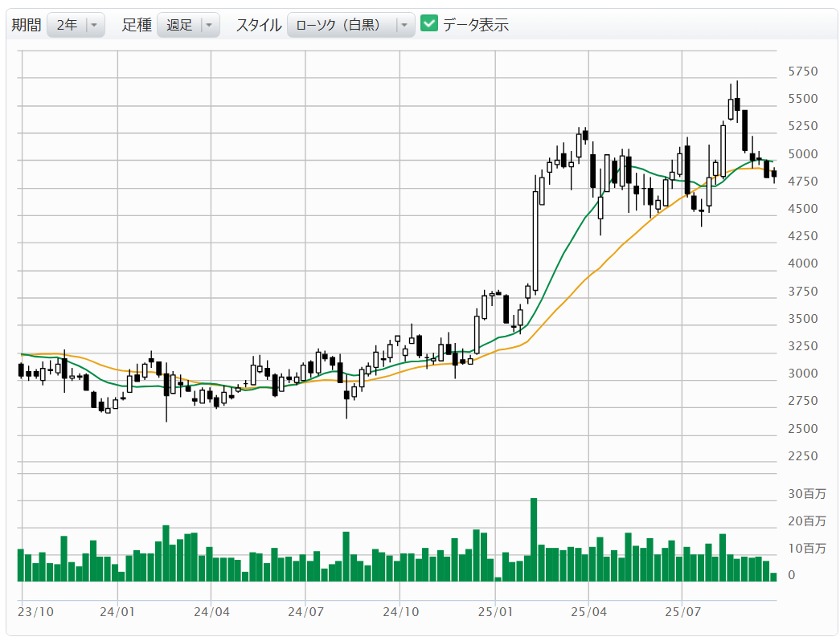Image resolution: width=840 pixels, height=641 pixels.
Task: Click the tallest green volume bar
Action: (x=533, y=539)
